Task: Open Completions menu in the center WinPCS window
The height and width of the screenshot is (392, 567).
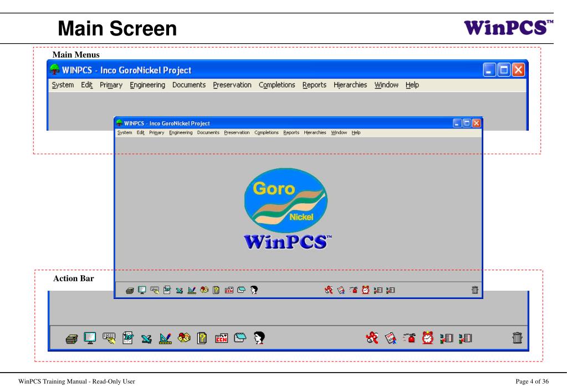Action: coord(267,132)
